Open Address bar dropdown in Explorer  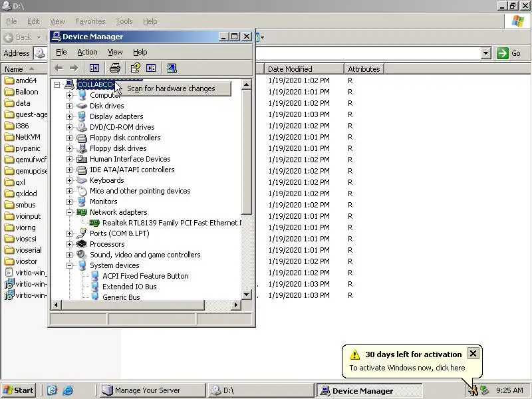pyautogui.click(x=486, y=53)
